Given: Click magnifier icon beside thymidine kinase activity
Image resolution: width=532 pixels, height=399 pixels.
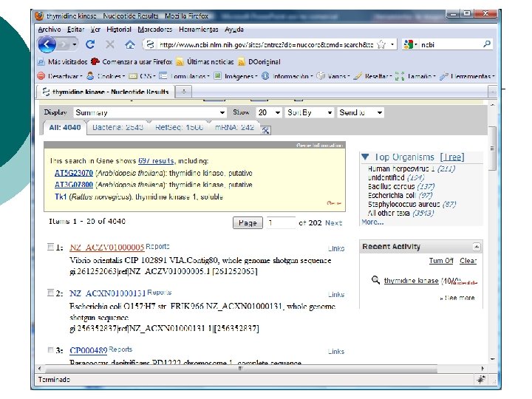Looking at the screenshot, I should [375, 280].
